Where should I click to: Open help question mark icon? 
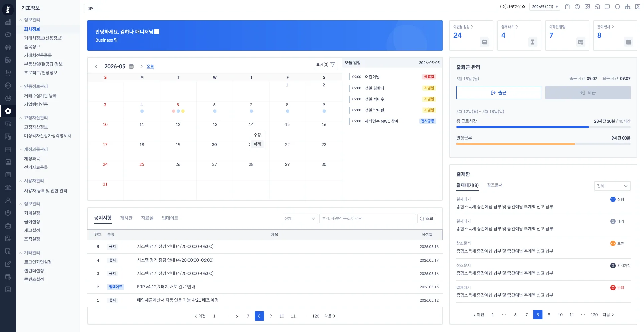click(x=577, y=7)
